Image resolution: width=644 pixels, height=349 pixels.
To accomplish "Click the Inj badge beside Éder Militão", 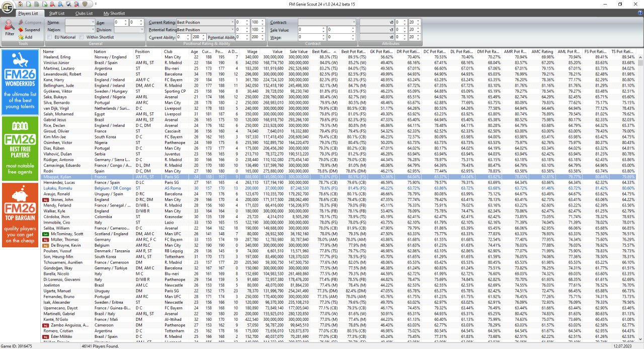I will (x=45, y=336).
